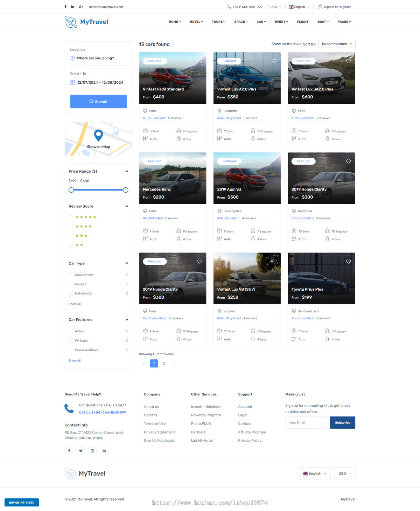The width and height of the screenshot is (420, 511).
Task: Collapse the Review Score section
Action: [x=127, y=206]
